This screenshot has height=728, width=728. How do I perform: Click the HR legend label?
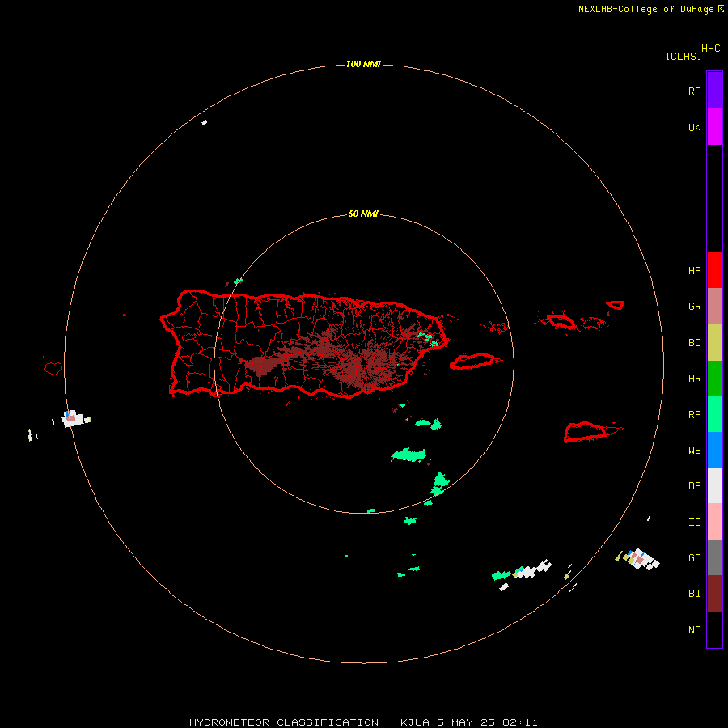(x=694, y=379)
